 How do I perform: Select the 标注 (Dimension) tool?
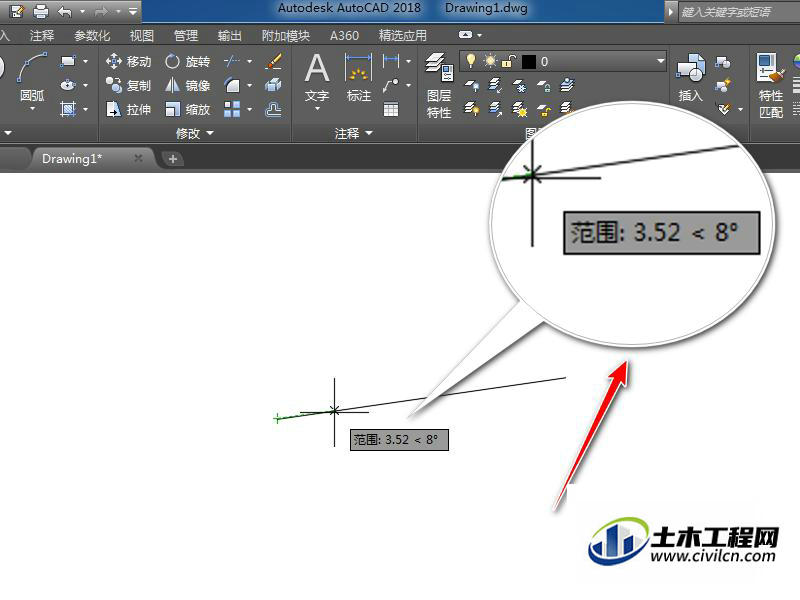(358, 78)
